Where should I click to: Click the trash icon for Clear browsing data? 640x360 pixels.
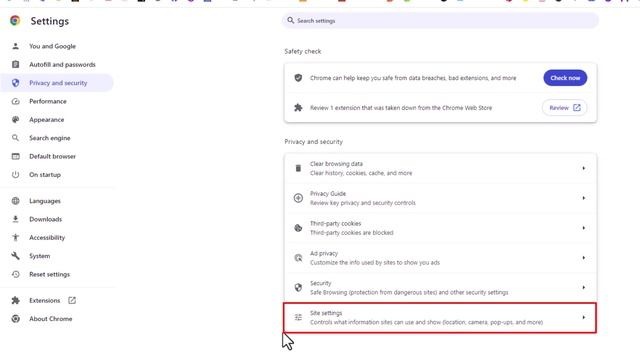pos(298,168)
